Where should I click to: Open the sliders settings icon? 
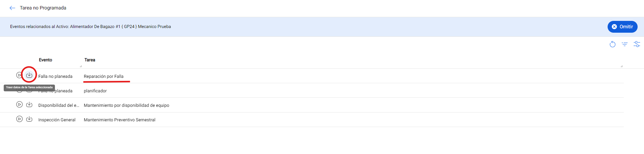click(x=637, y=44)
